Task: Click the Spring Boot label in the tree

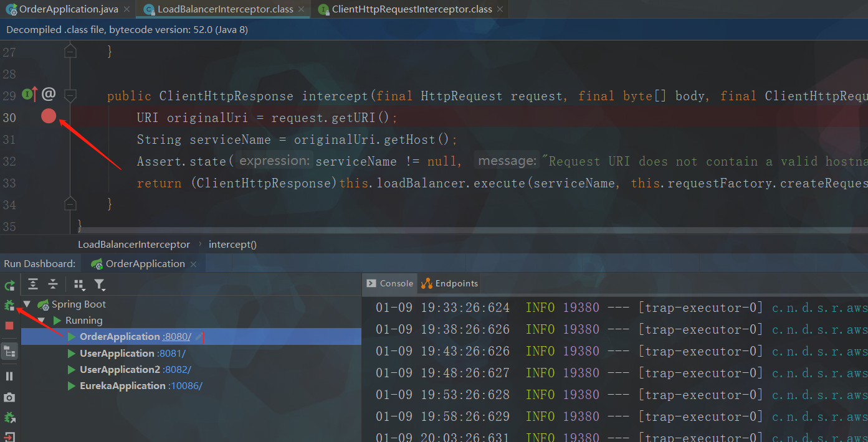Action: coord(79,304)
